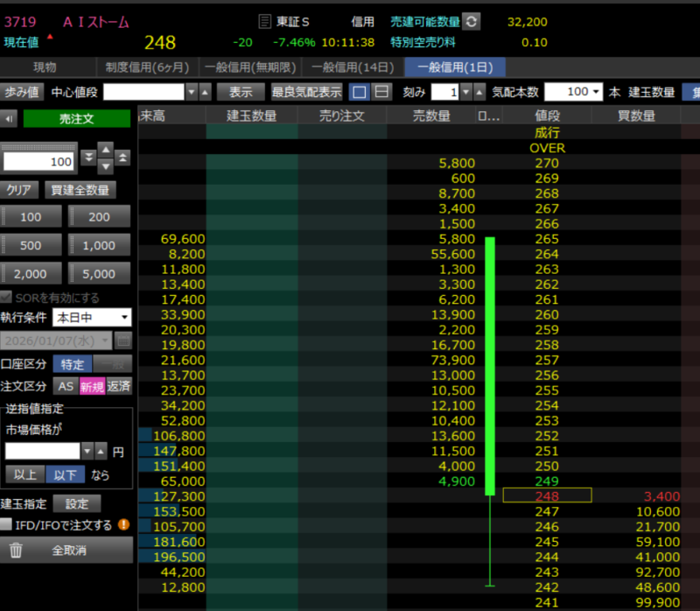Select 以上 for the stop condition
The height and width of the screenshot is (611, 700).
(24, 474)
